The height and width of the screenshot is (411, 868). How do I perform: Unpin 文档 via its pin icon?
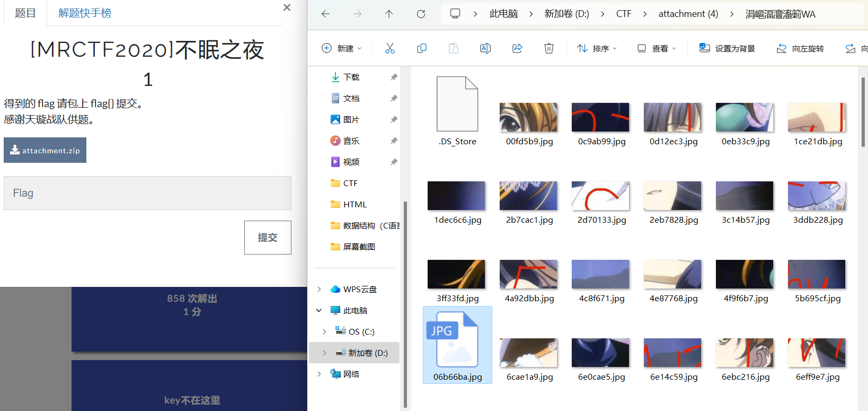point(394,99)
